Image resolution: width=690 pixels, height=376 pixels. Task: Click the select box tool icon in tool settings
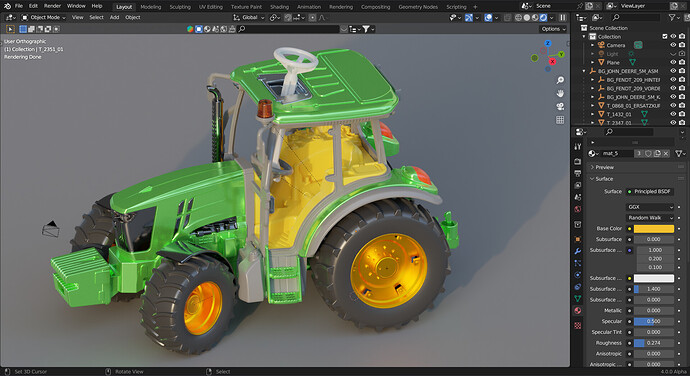[x=10, y=29]
